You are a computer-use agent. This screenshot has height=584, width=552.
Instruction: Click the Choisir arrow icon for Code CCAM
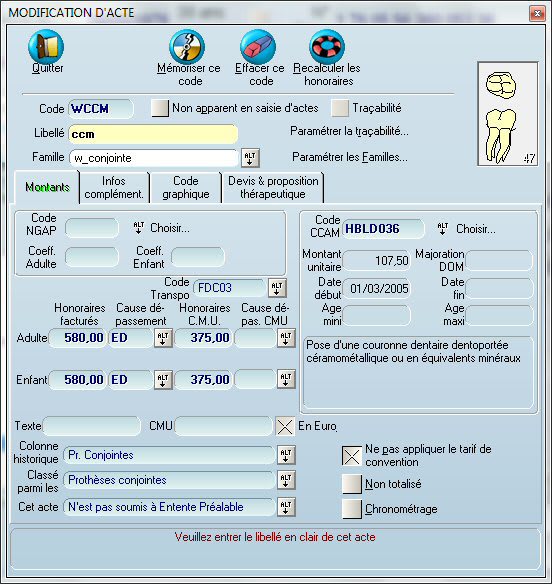(x=443, y=229)
